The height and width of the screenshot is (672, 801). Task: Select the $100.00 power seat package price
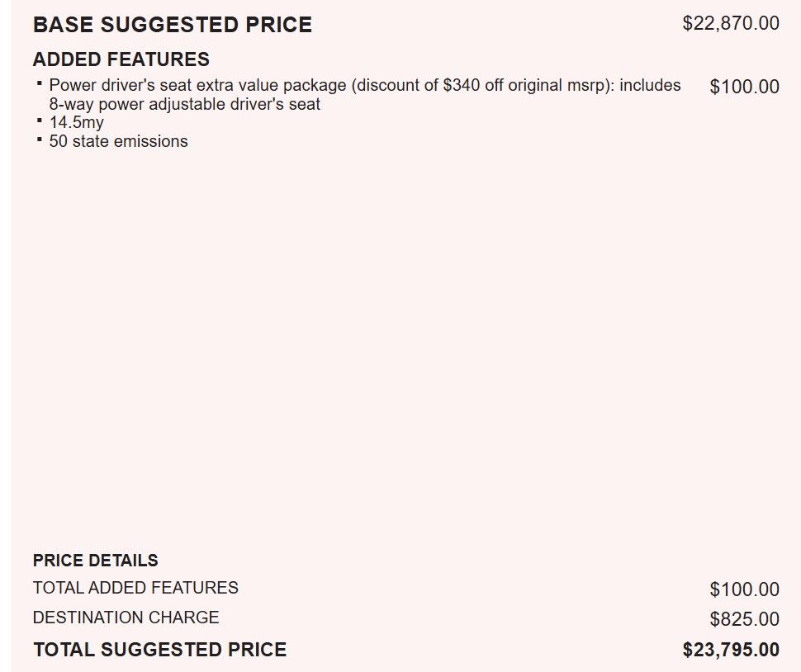click(744, 87)
